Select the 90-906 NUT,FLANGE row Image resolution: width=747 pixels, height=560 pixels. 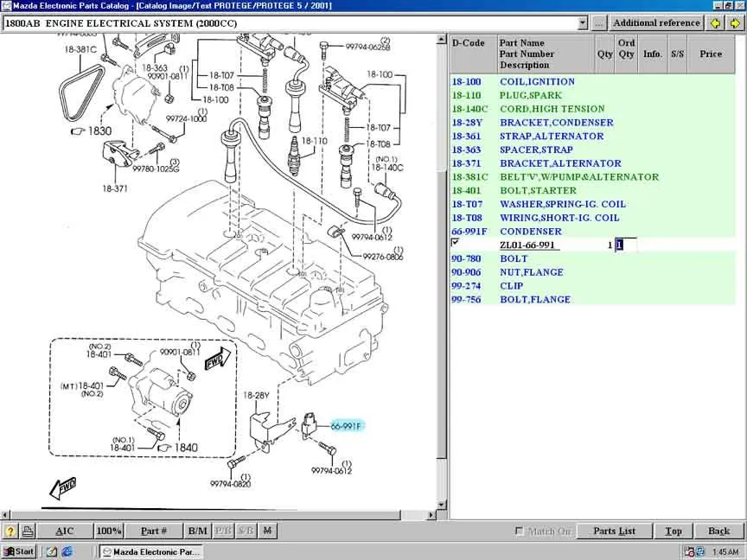point(592,272)
